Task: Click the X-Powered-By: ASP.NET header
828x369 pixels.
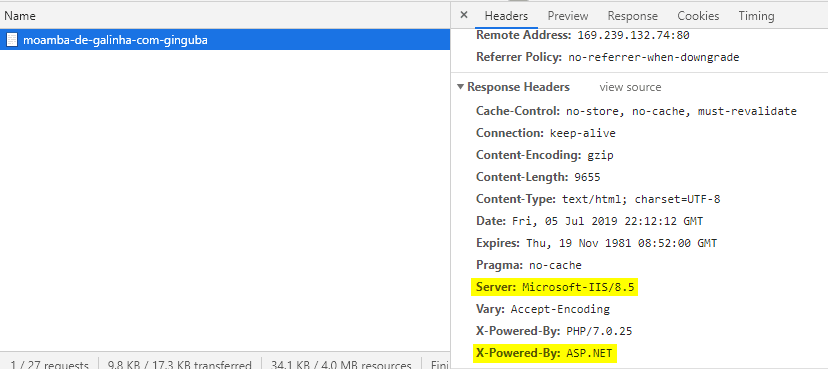Action: 544,353
